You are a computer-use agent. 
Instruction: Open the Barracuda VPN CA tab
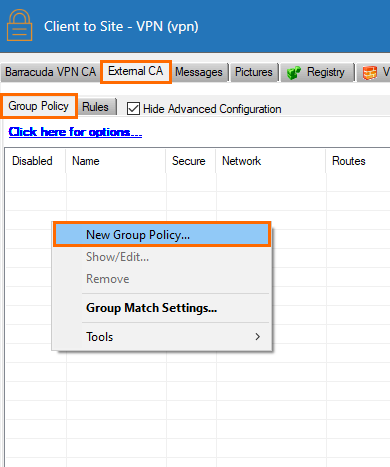click(x=50, y=72)
